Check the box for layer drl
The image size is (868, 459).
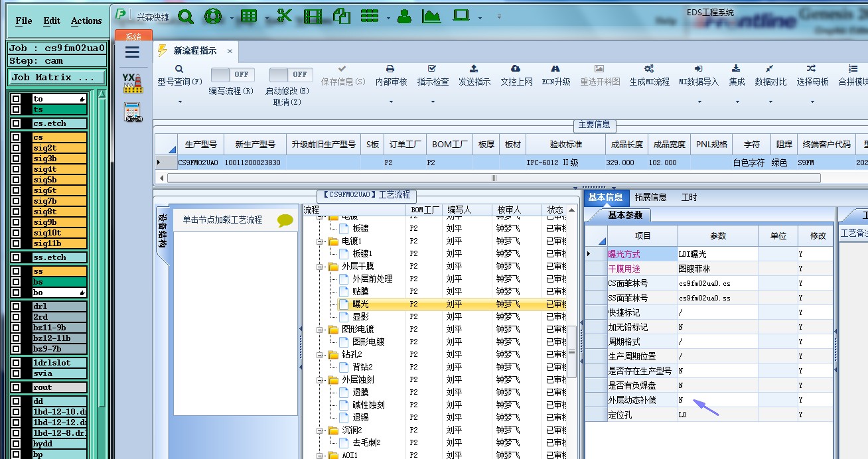click(x=16, y=306)
